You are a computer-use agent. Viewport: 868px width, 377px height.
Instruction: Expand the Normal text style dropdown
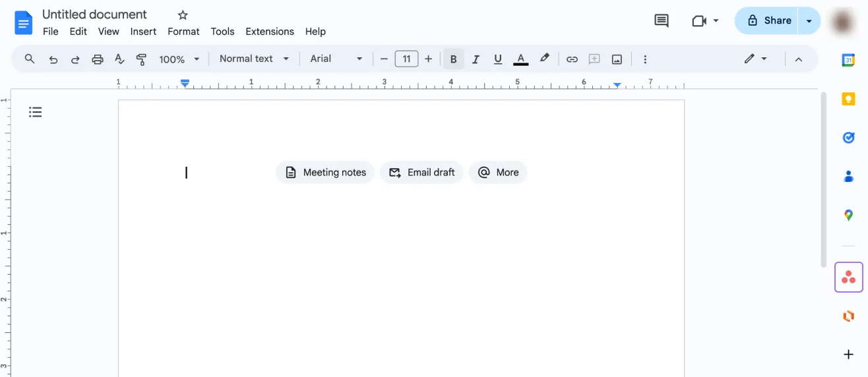[x=254, y=59]
